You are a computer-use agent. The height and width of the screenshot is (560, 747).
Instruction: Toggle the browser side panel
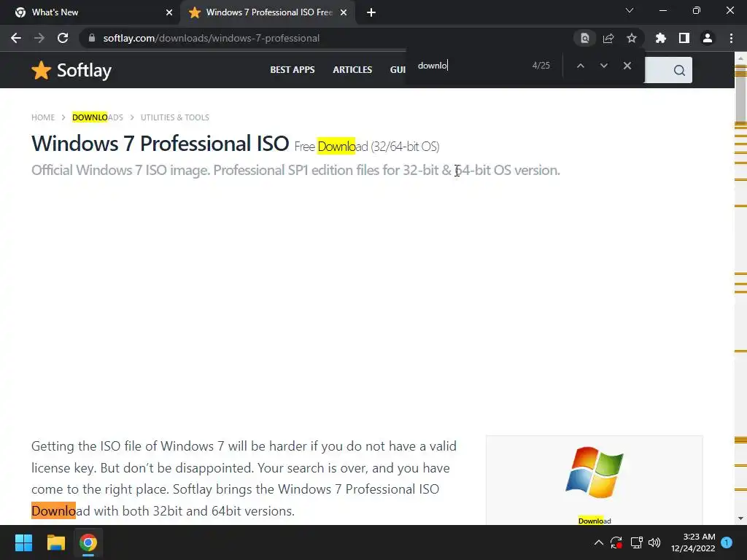tap(684, 38)
